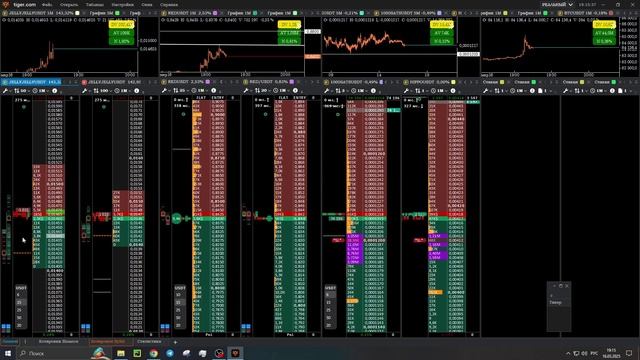Open price step 25 dropdown in REDUSDT book

[x=181, y=91]
